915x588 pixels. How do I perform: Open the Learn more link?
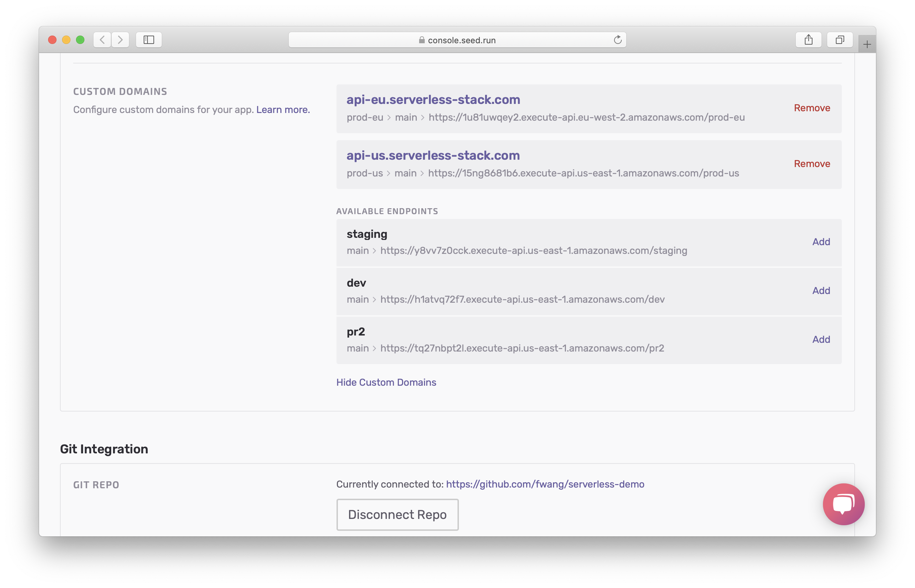pos(283,110)
